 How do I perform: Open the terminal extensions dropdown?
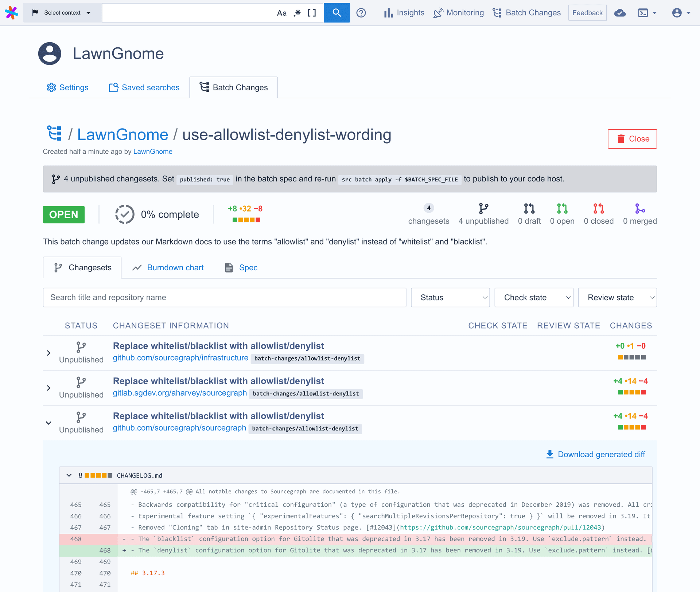(x=647, y=13)
